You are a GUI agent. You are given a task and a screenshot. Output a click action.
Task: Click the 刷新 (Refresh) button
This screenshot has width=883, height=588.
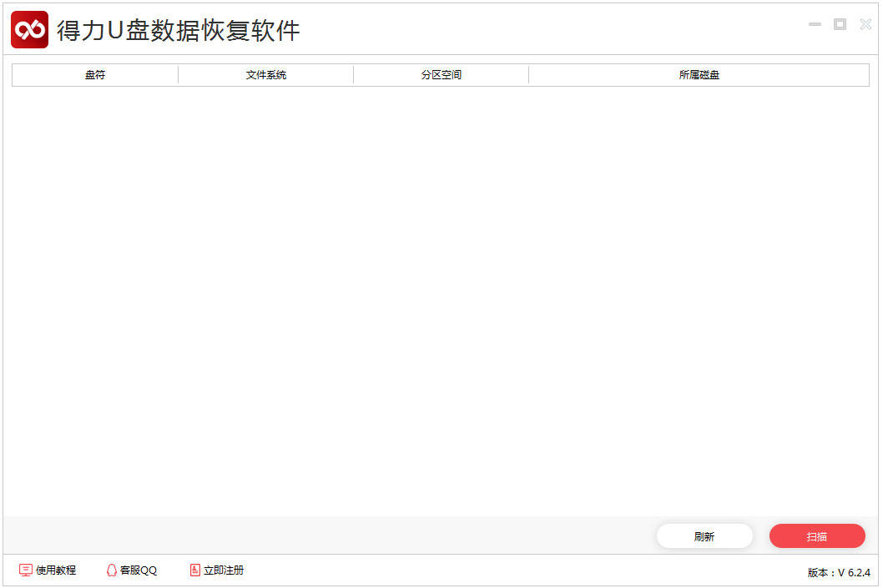tap(704, 535)
